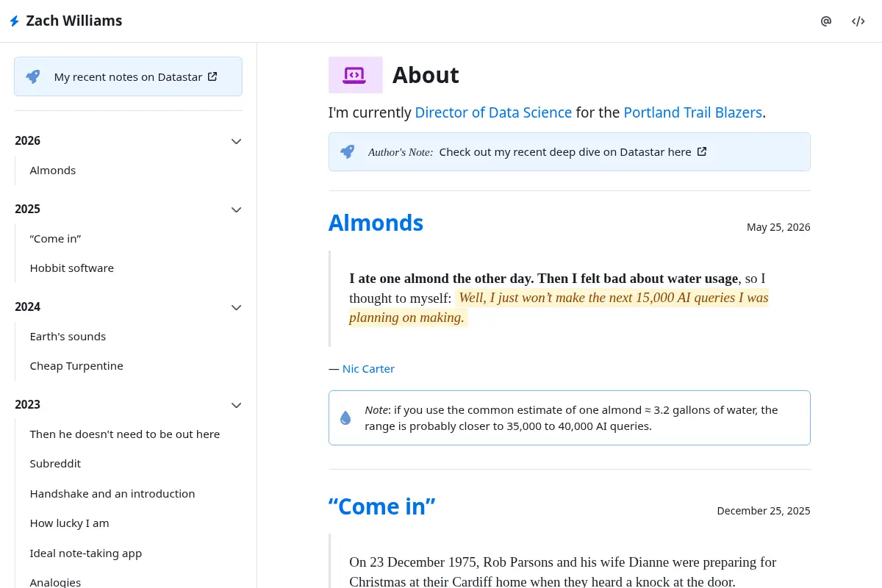Screen dimensions: 882x588
Task: Click rocket icon in Author's Note box
Action: click(x=348, y=151)
